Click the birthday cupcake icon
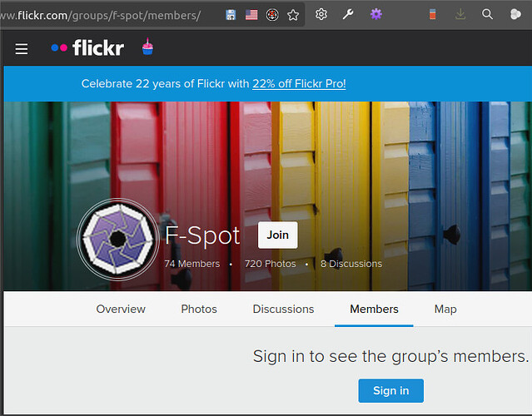532x416 pixels. coord(147,47)
